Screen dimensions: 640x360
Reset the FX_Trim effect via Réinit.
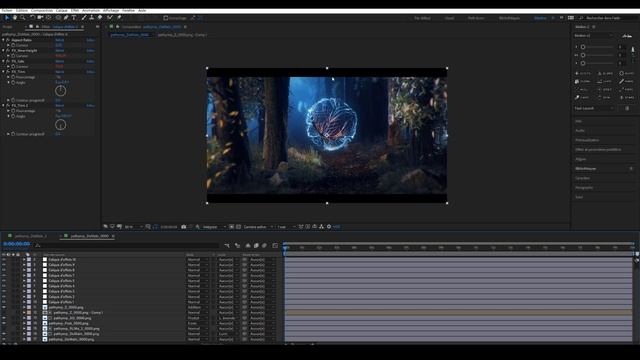tap(60, 72)
